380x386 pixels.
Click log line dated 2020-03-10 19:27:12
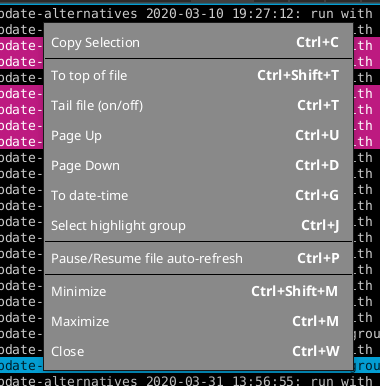point(190,14)
